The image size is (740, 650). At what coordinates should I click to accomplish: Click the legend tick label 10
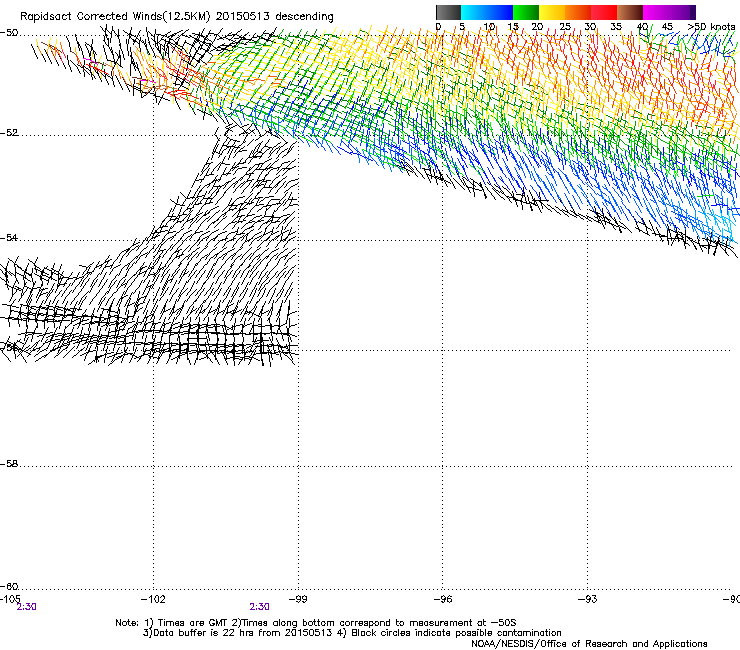489,27
